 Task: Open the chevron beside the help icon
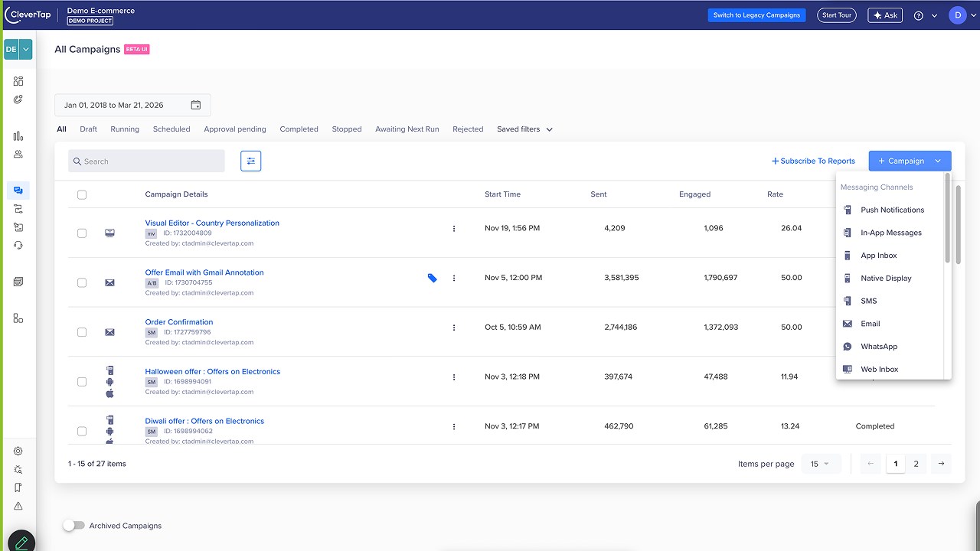(x=935, y=15)
